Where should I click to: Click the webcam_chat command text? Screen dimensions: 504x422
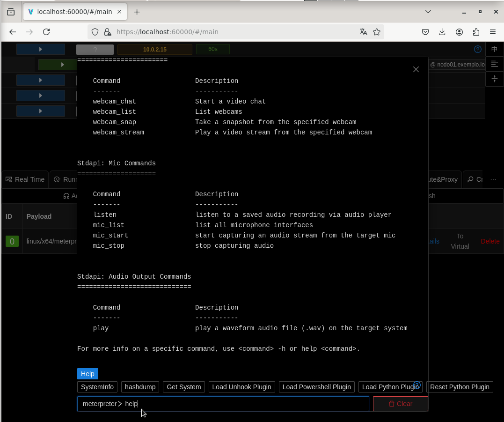pyautogui.click(x=115, y=101)
